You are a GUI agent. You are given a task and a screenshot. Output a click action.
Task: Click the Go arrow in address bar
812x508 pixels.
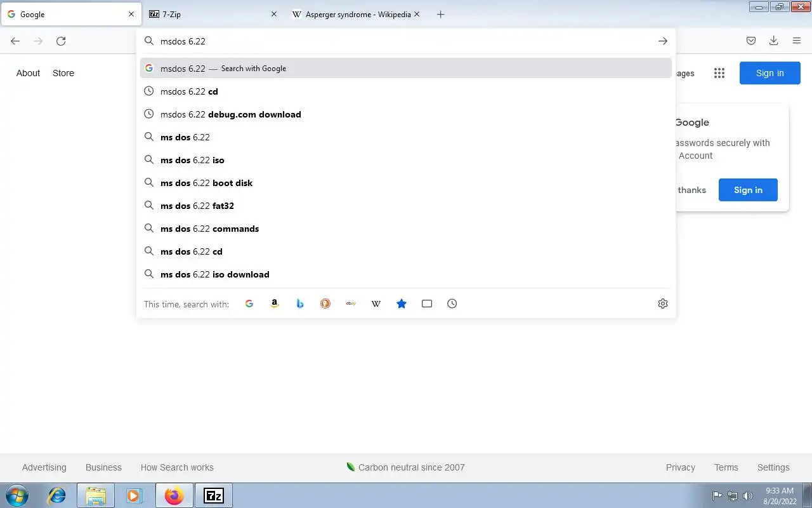(662, 41)
